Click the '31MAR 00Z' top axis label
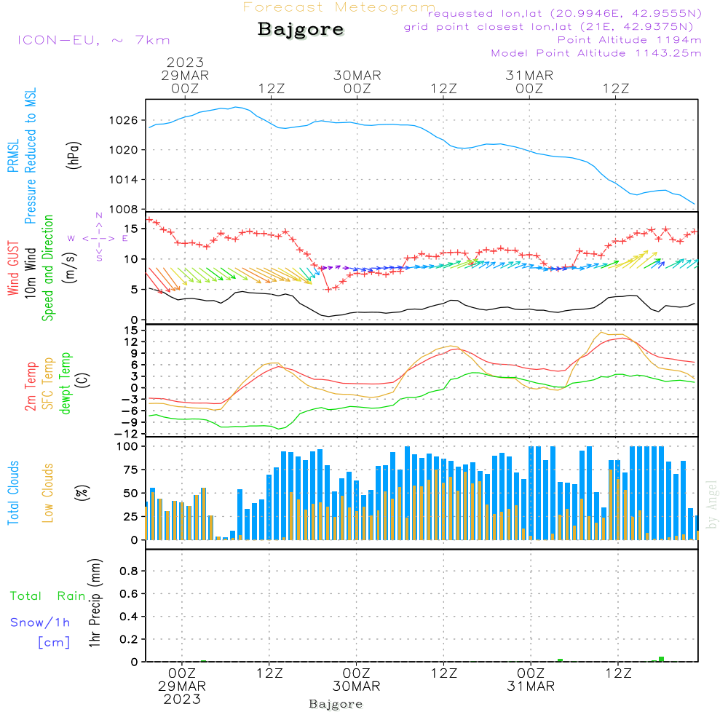Image resolution: width=728 pixels, height=728 pixels. 529,82
